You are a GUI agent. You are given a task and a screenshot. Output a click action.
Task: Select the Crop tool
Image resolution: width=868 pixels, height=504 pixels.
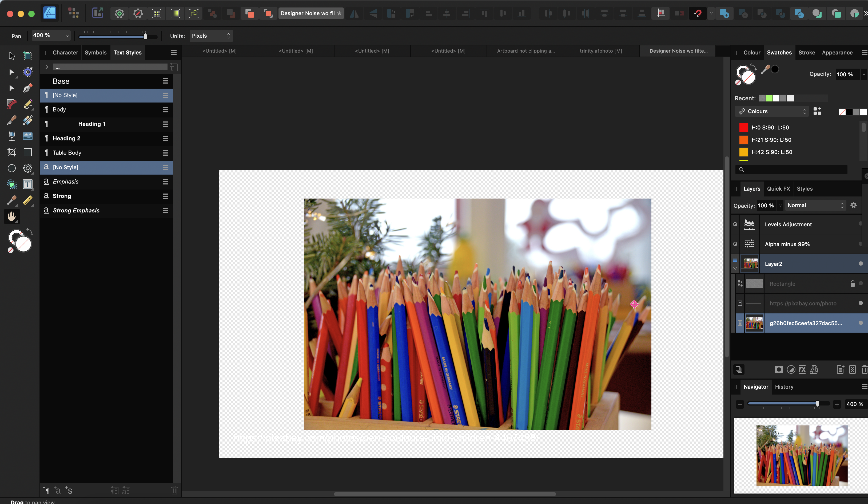(x=12, y=152)
